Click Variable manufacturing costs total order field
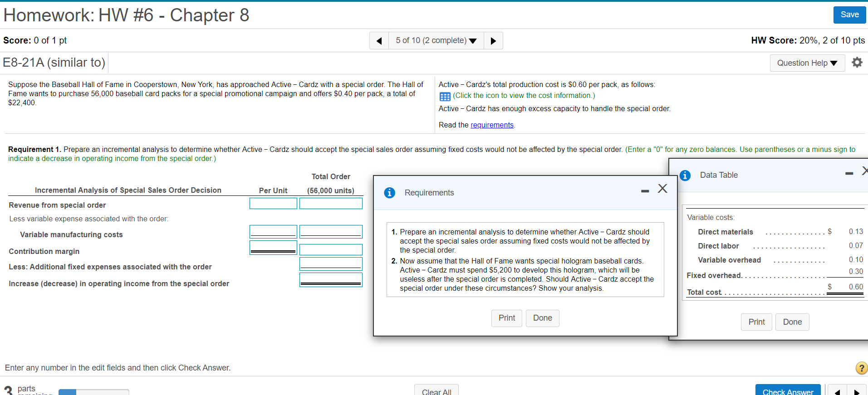The image size is (868, 395). click(331, 231)
